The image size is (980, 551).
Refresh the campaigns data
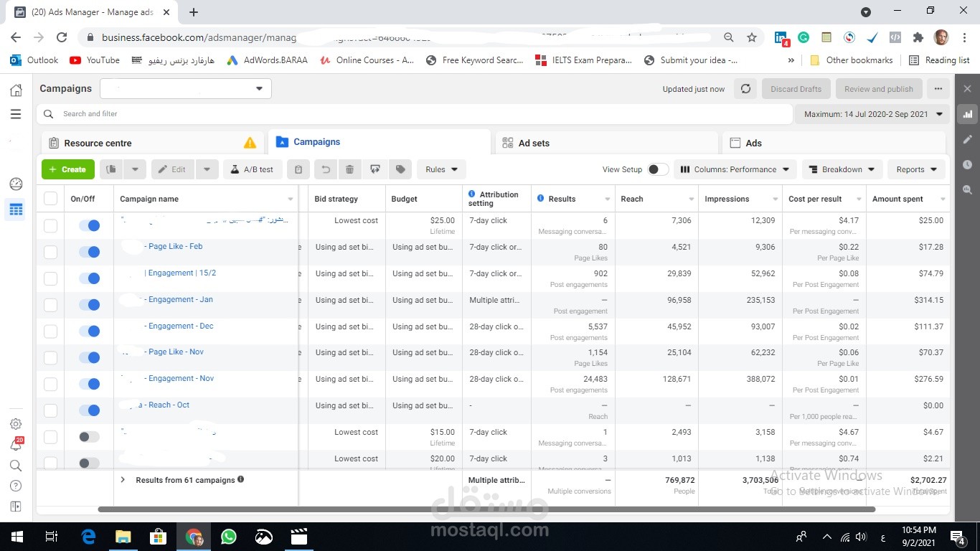click(745, 89)
